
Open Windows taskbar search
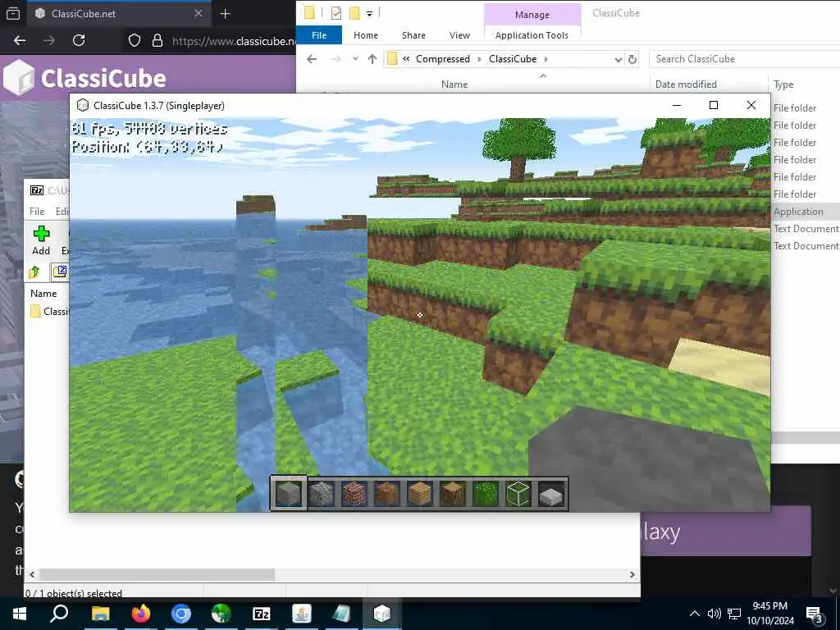(x=59, y=614)
